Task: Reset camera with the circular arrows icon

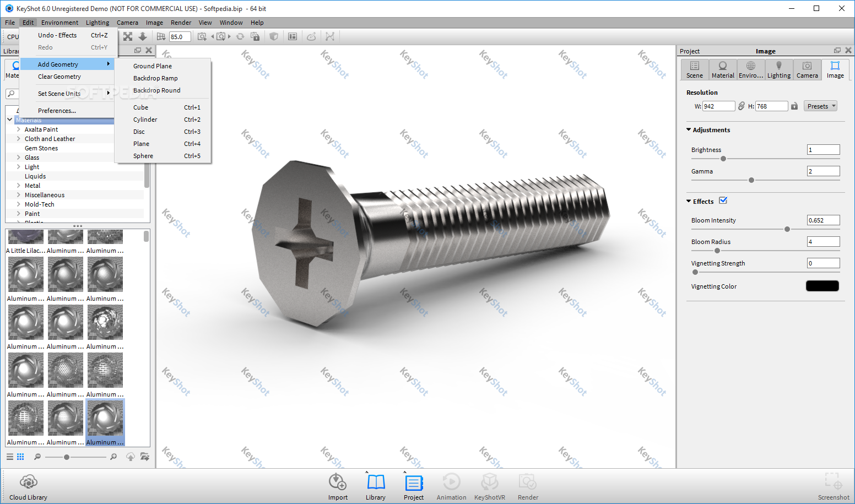Action: tap(240, 36)
